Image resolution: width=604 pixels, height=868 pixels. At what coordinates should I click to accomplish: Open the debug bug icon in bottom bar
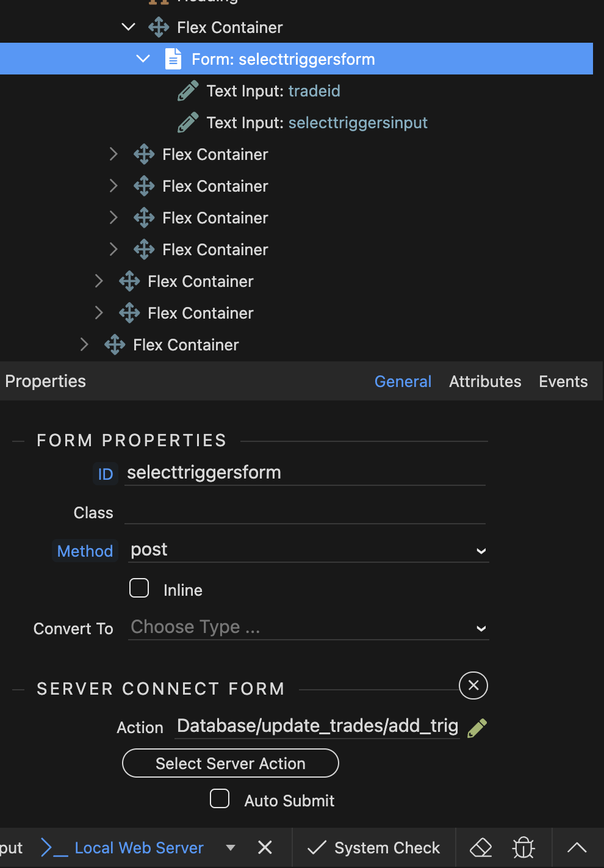(x=523, y=848)
